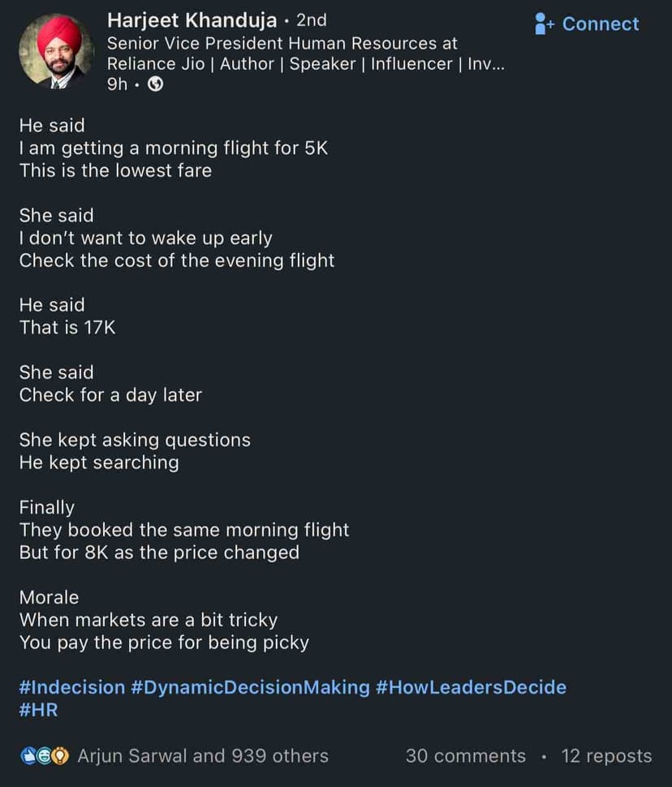This screenshot has height=787, width=672.
Task: Select the #HR hashtag
Action: [x=38, y=710]
